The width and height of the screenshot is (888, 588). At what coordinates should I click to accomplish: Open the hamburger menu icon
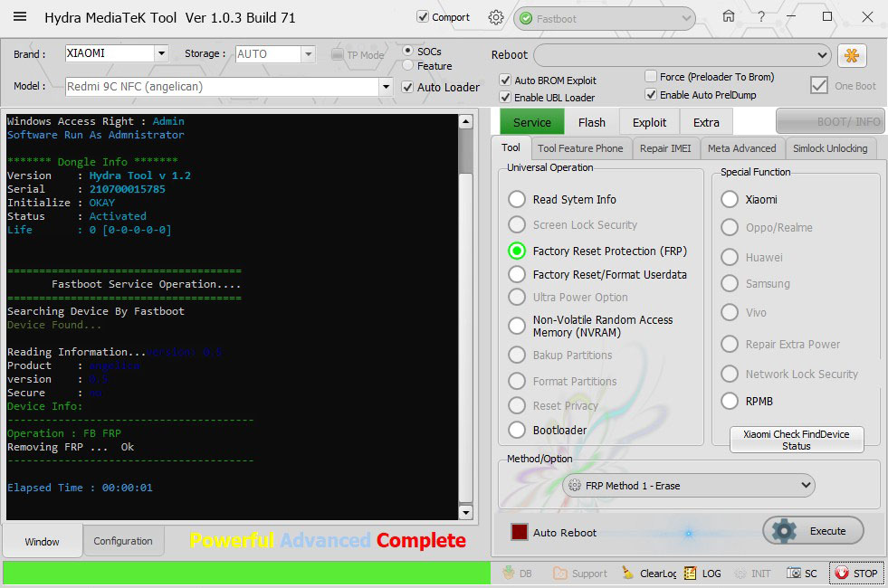coord(20,16)
